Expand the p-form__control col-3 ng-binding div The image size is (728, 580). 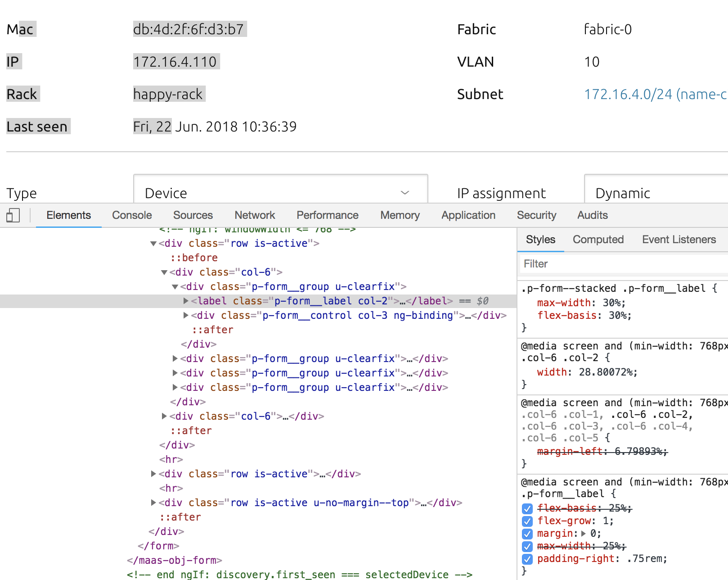(186, 315)
